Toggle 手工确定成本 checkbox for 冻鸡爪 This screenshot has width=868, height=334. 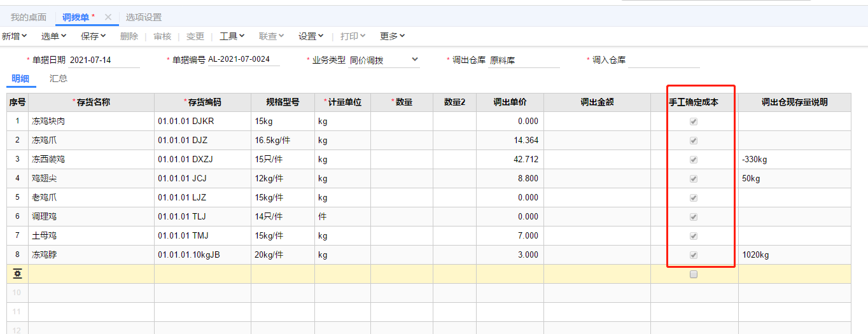pos(694,141)
